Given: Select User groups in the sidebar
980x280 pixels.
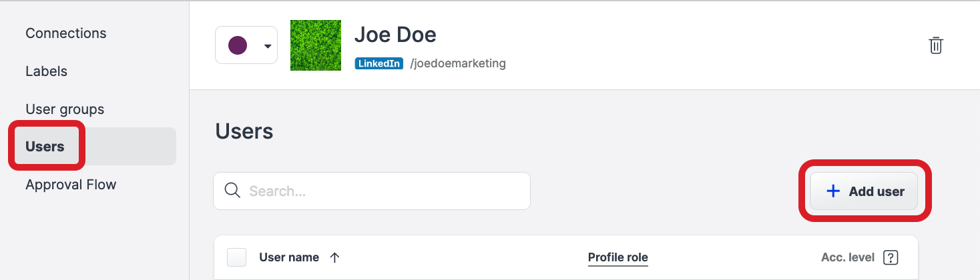Looking at the screenshot, I should [65, 109].
